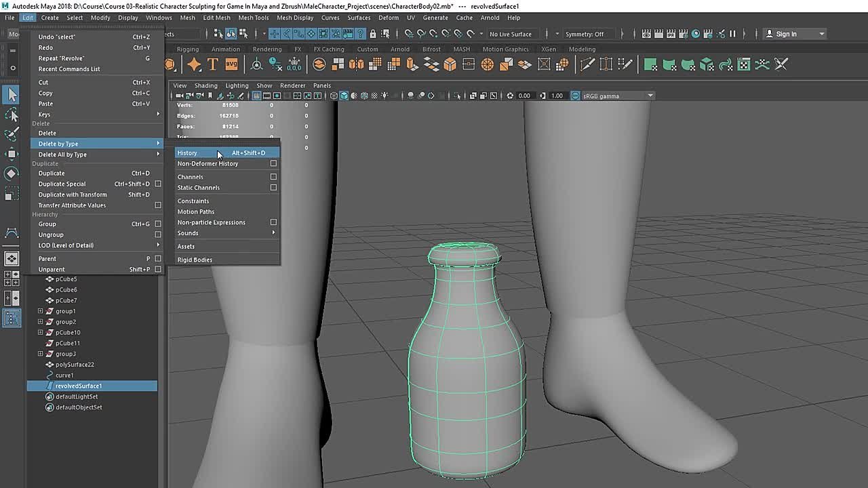The height and width of the screenshot is (488, 868).
Task: Switch to the Rigging shelf tab
Action: coord(188,49)
